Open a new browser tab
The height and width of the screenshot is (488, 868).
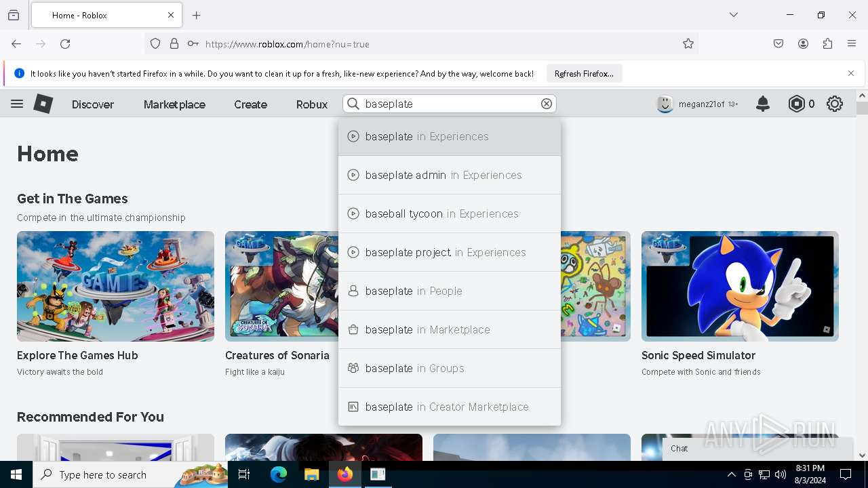pos(197,15)
